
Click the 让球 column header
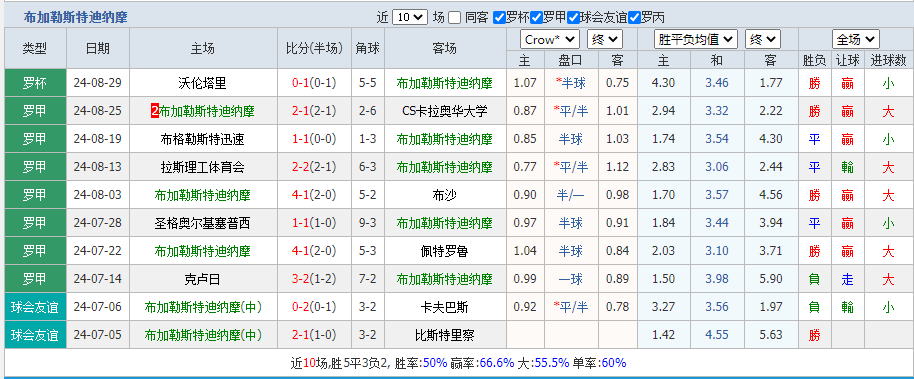847,60
